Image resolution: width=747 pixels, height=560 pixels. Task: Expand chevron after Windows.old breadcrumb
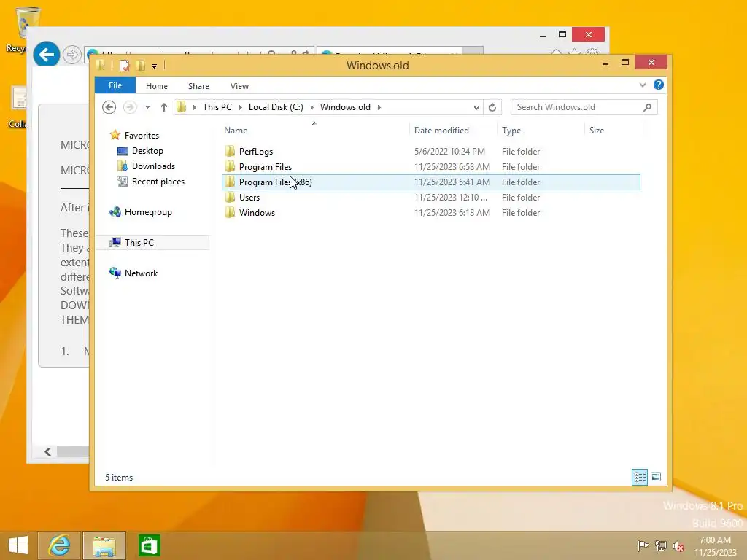(379, 107)
